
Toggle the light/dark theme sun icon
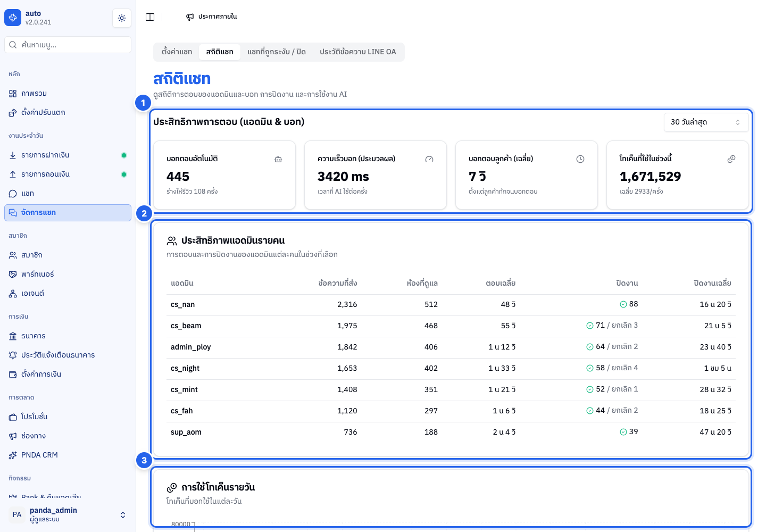point(122,18)
